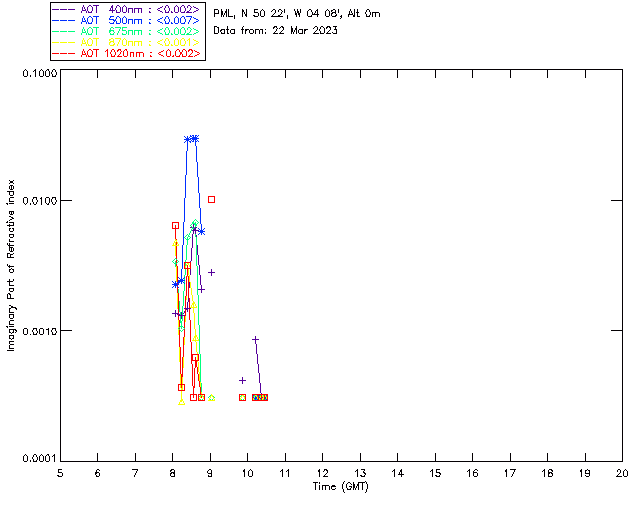Screen dimensions: 640x512
Task: Click the x-axis tick label '8'
Action: point(173,473)
